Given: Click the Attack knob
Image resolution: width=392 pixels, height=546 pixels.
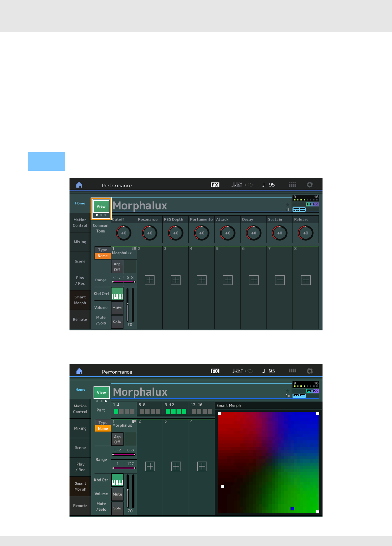Looking at the screenshot, I should coord(228,233).
